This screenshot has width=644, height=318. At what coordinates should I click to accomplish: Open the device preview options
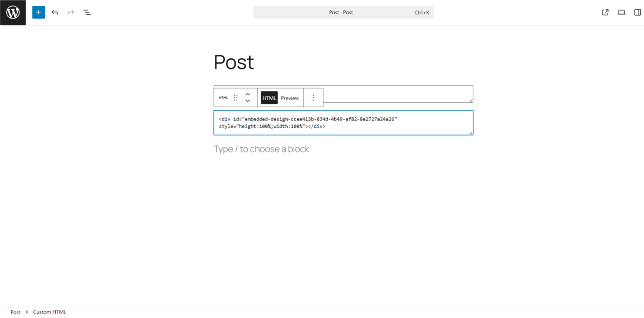click(622, 12)
